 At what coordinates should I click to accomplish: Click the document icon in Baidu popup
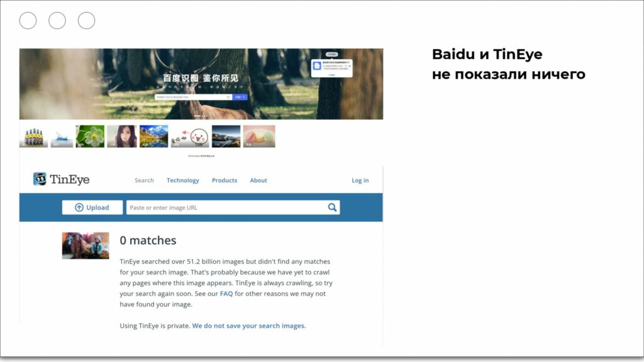coord(317,65)
